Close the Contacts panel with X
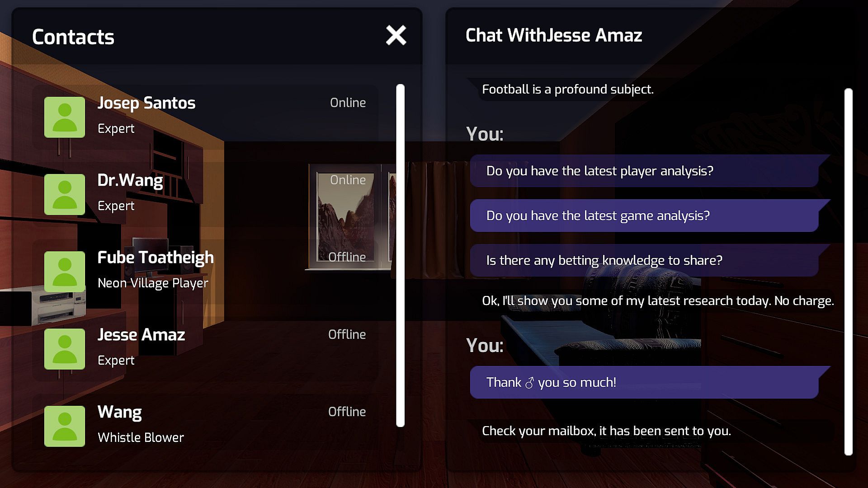 396,35
